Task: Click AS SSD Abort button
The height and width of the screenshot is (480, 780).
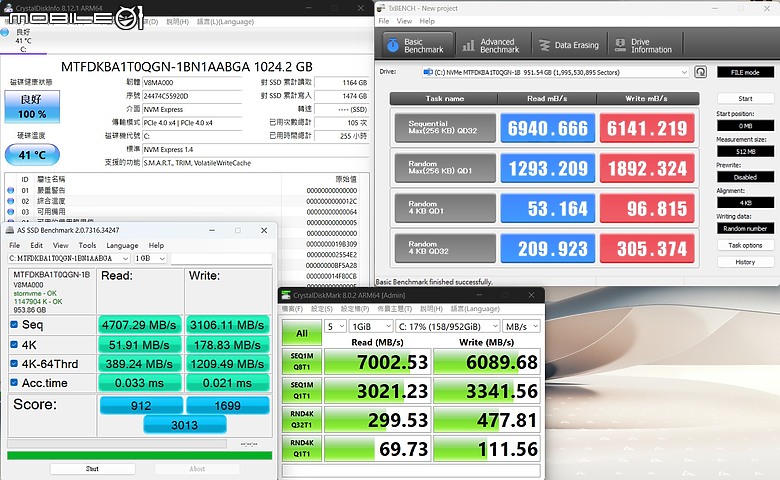Action: [x=197, y=469]
